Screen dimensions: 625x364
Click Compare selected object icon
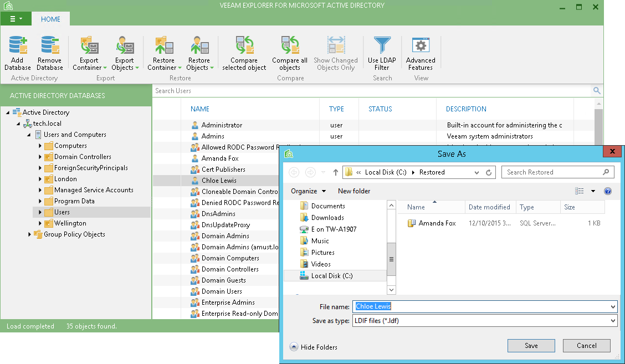(x=244, y=45)
